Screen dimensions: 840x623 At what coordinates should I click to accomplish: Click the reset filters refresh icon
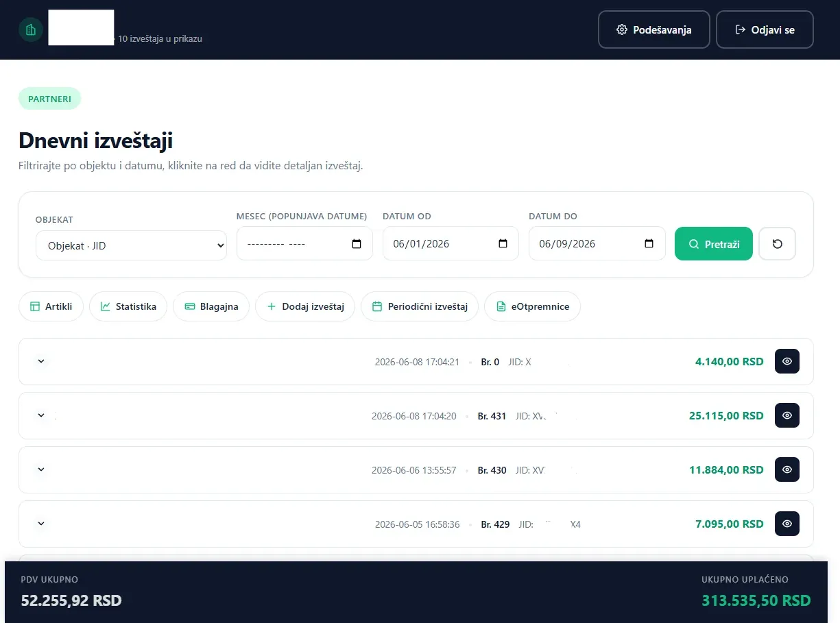pos(778,244)
